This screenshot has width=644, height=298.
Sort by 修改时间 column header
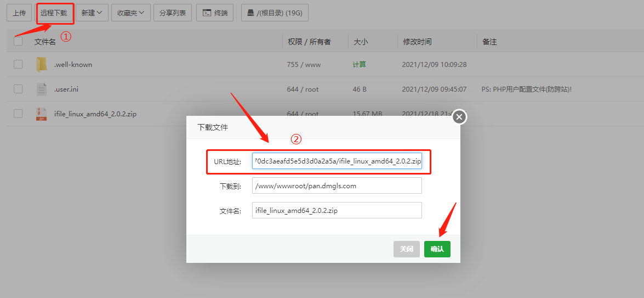[417, 42]
